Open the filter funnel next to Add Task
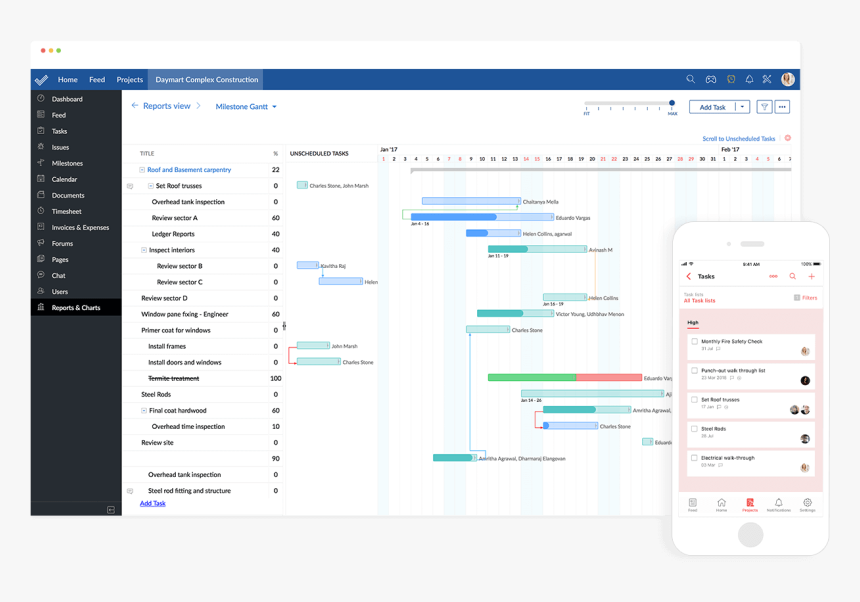The image size is (860, 602). point(765,107)
